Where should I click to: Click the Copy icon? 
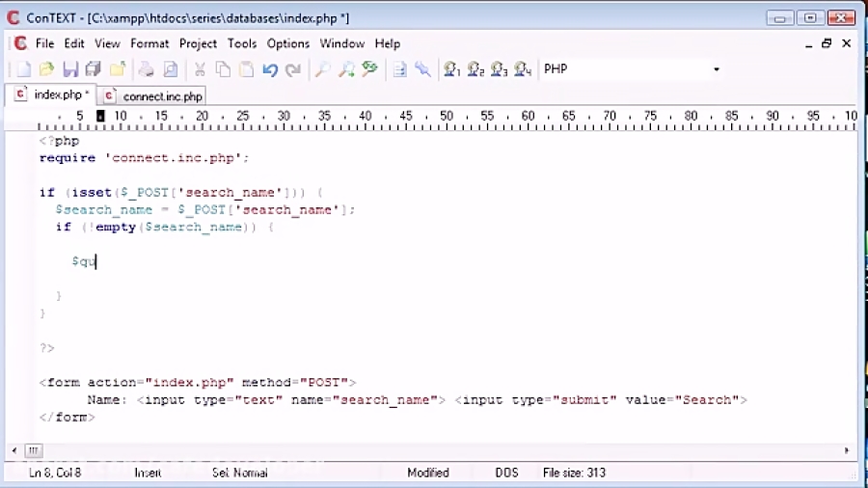point(223,69)
